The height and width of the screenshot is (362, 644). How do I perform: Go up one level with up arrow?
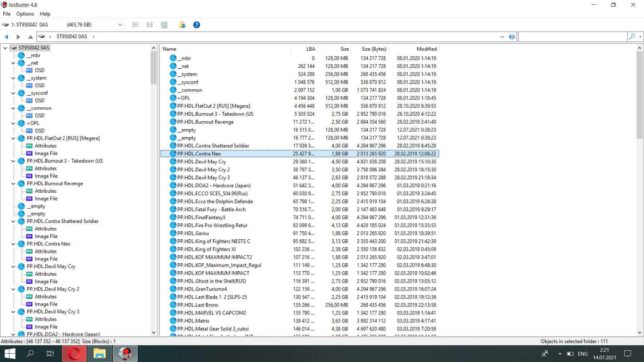click(x=31, y=37)
